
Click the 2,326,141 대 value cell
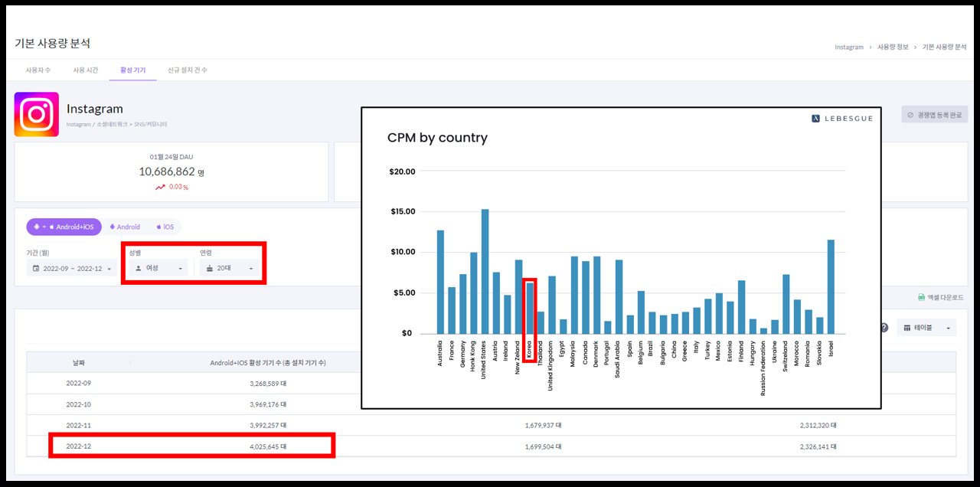click(x=818, y=446)
